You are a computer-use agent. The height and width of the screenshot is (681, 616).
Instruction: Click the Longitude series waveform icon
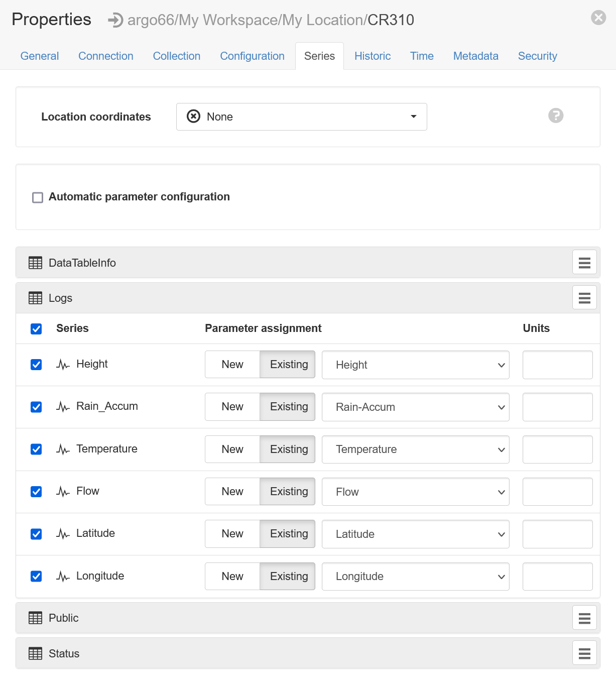pos(63,577)
